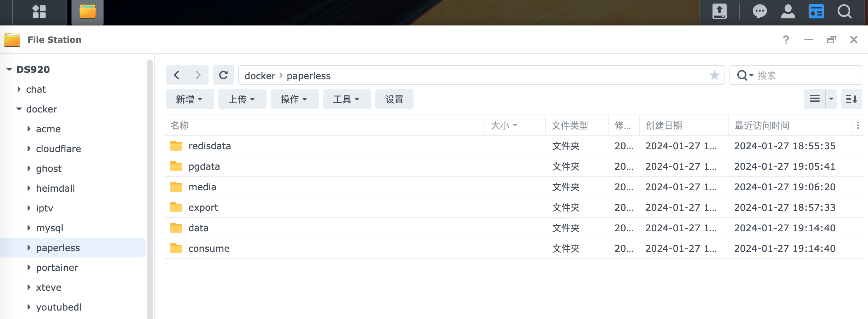This screenshot has height=319, width=868.
Task: Select mysql in the folder tree
Action: (x=49, y=228)
